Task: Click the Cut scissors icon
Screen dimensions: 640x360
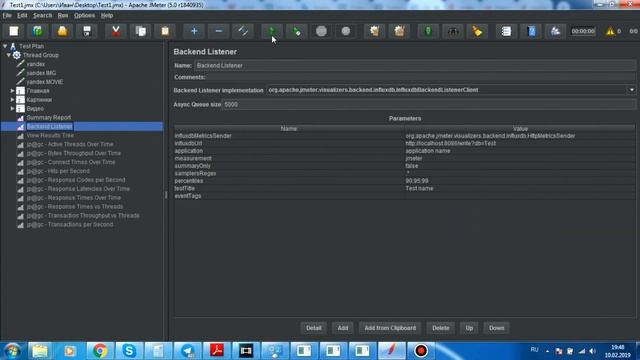Action: 116,31
